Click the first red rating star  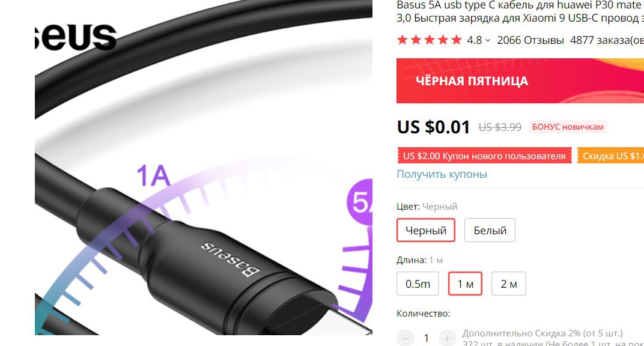pos(402,40)
